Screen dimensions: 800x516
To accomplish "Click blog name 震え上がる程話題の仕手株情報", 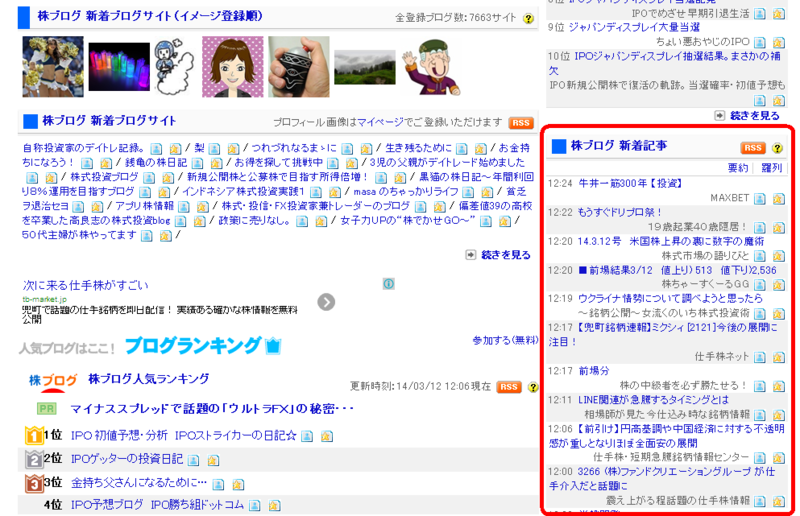I will coord(678,501).
